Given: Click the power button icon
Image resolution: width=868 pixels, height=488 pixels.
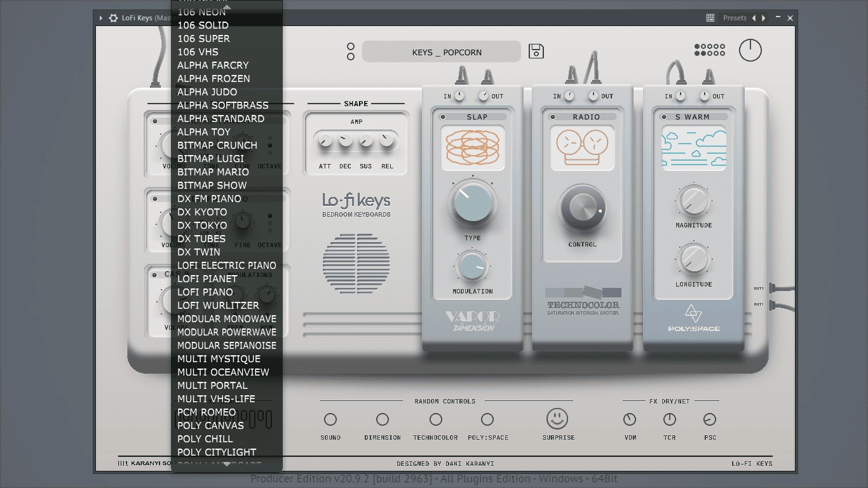Looking at the screenshot, I should tap(750, 50).
